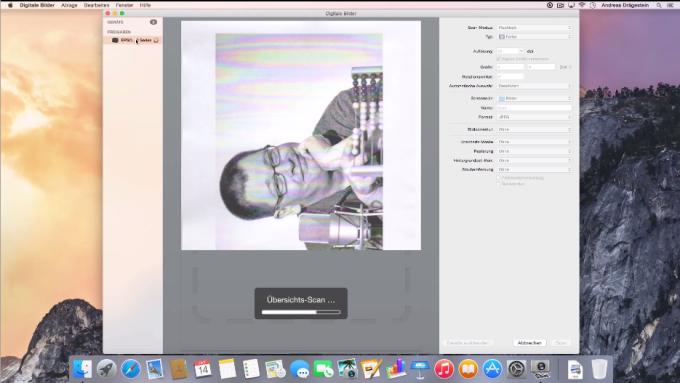Open Spotlight search in the menu bar
The height and width of the screenshot is (383, 680).
659,5
